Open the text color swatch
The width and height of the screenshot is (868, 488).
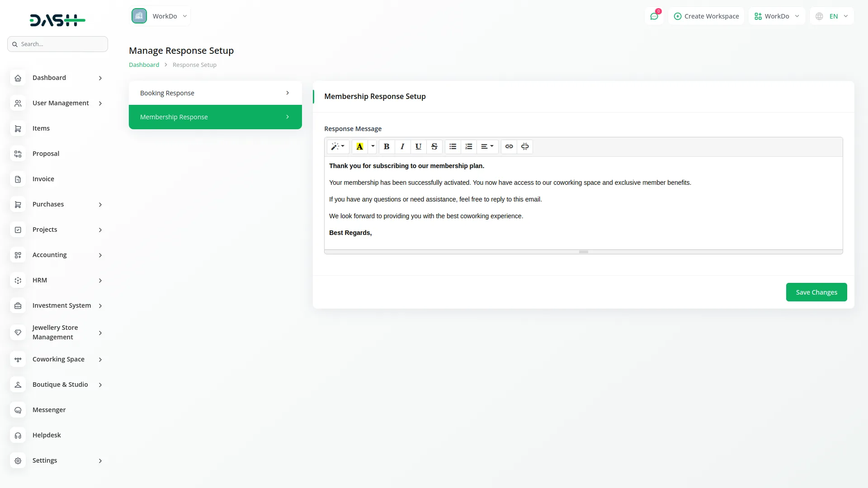359,146
